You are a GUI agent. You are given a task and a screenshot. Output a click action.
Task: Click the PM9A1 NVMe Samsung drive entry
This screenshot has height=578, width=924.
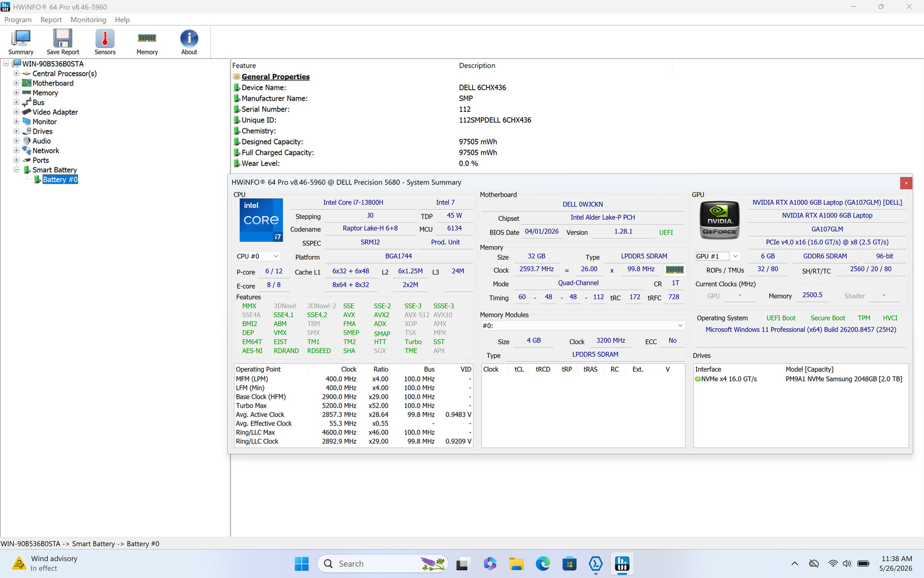click(x=844, y=379)
